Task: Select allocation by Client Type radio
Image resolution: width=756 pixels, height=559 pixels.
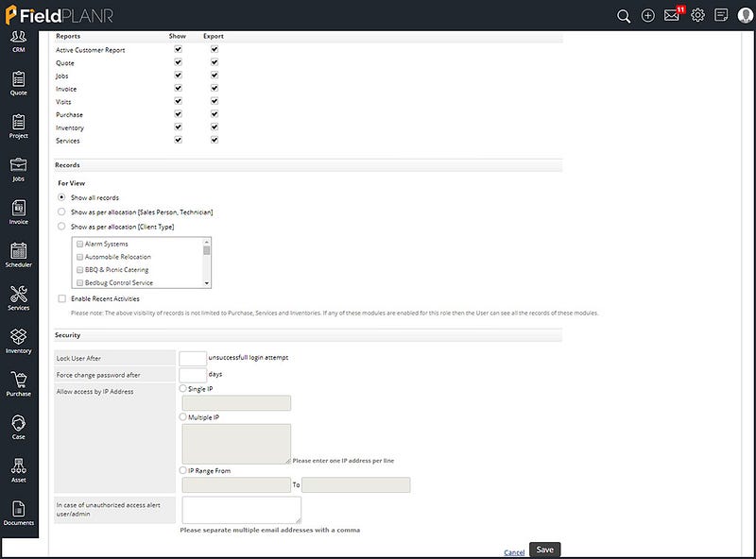Action: tap(61, 227)
